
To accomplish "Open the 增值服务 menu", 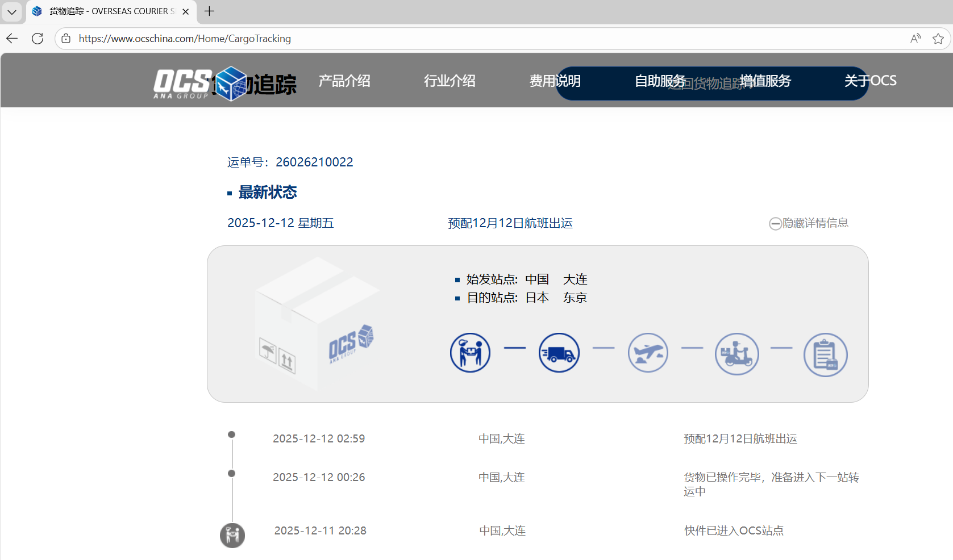I will coord(765,81).
